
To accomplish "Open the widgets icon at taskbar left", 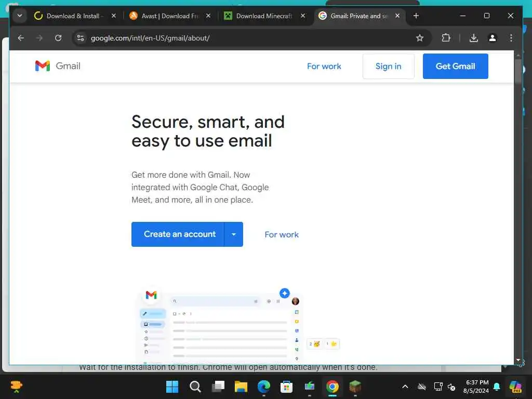I will [x=16, y=387].
